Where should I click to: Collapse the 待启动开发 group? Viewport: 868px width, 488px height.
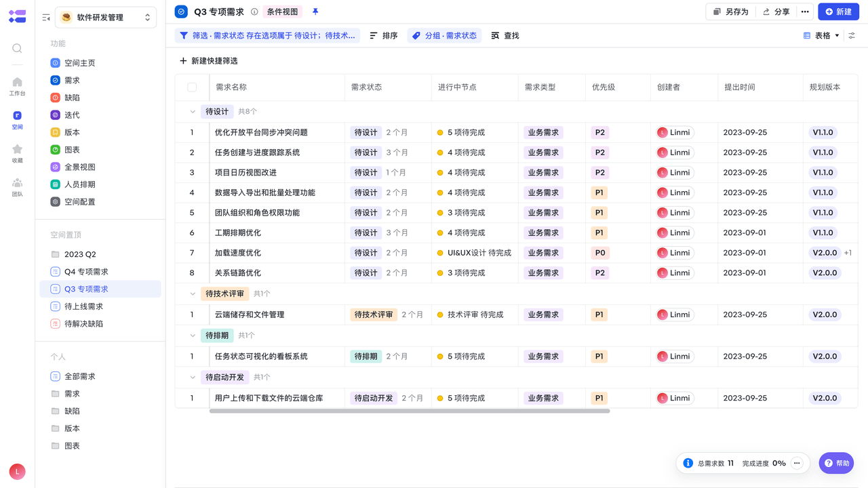pos(193,378)
